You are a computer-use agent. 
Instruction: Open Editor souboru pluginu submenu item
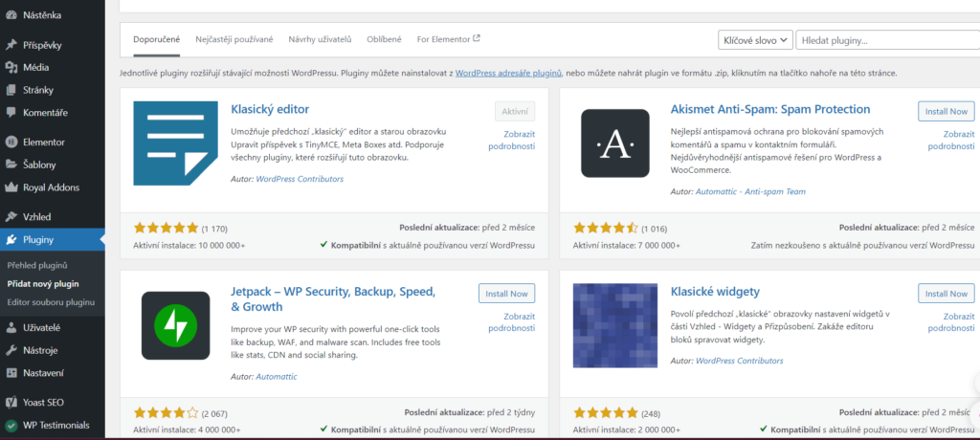51,302
